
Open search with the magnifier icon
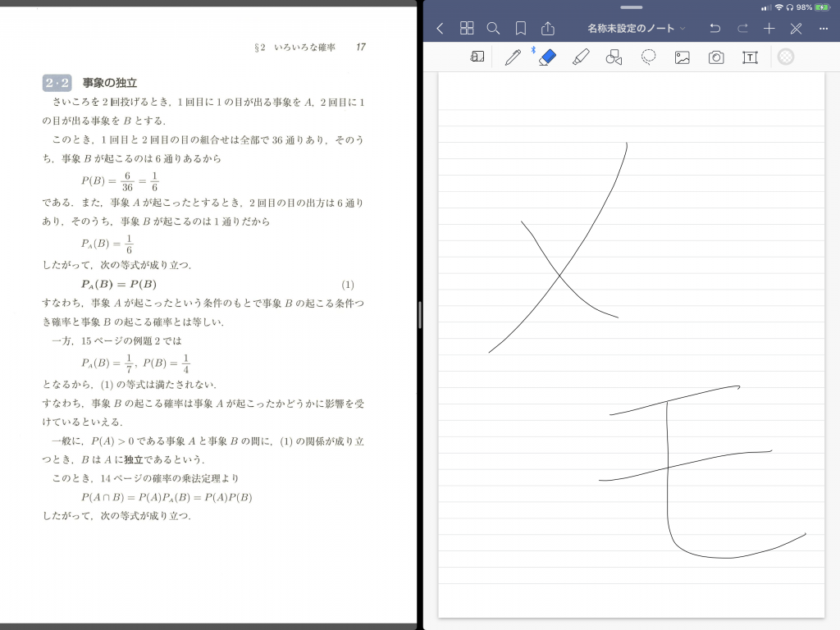coord(493,29)
